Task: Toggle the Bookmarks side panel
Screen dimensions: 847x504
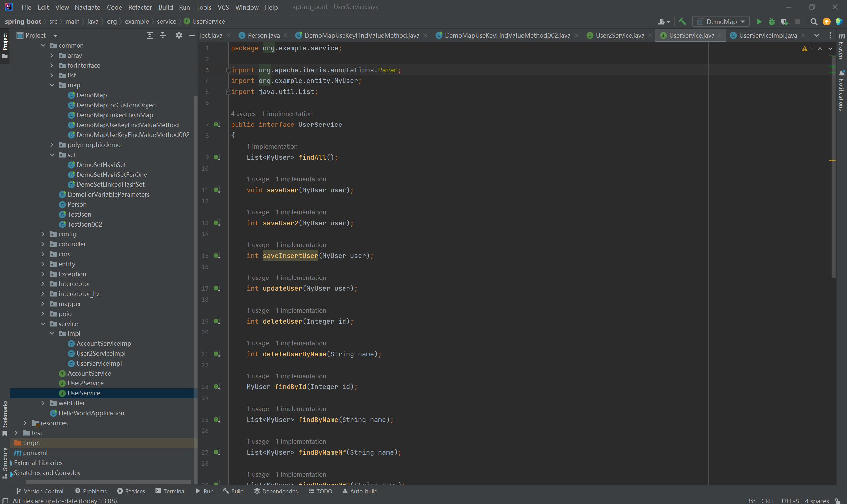Action: pos(5,418)
